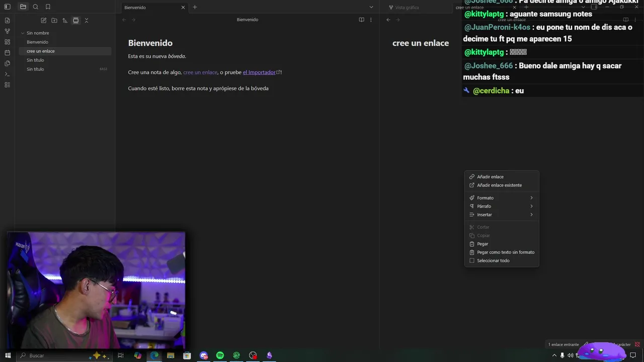Expand the Párrafo submenu
644x362 pixels.
[502, 206]
